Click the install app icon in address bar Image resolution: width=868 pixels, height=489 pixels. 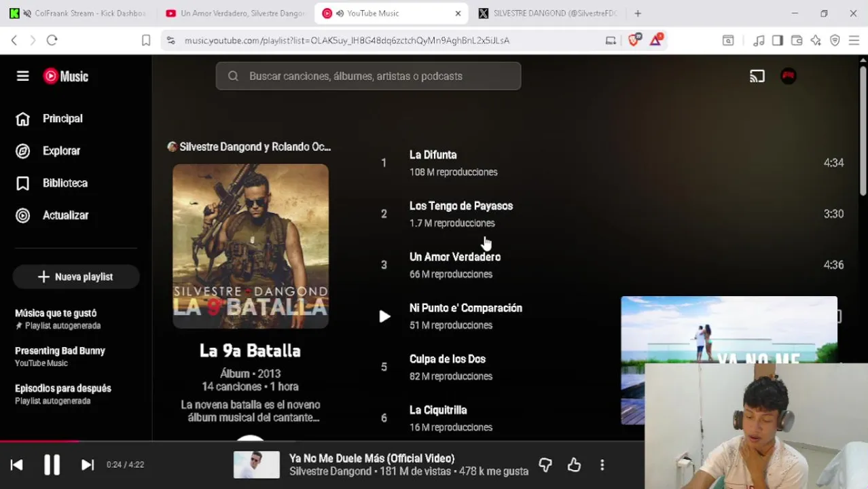(x=611, y=40)
